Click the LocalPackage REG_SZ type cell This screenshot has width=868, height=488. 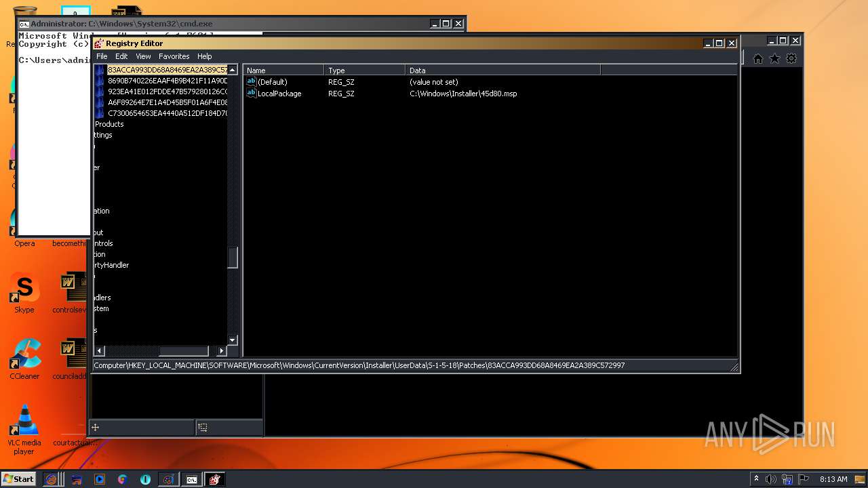pyautogui.click(x=341, y=94)
